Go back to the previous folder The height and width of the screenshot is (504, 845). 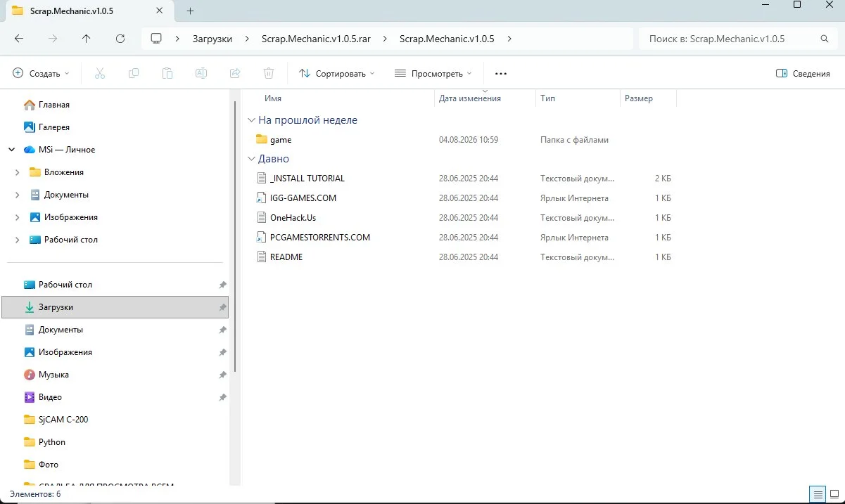(19, 39)
